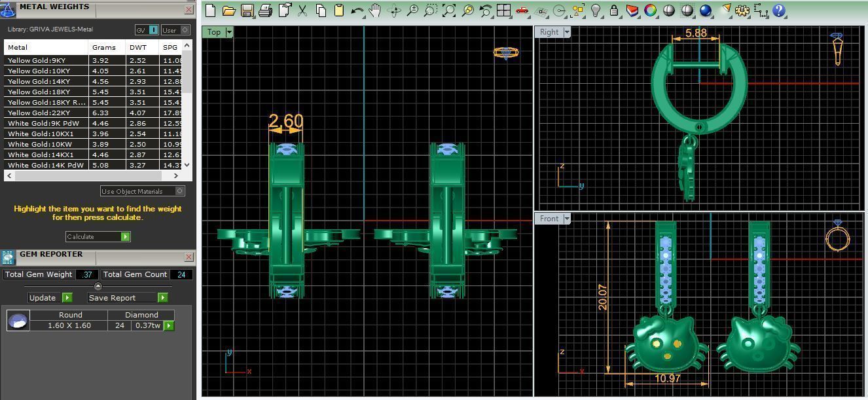Click the metal list scroll up arrow
The width and height of the screenshot is (868, 400).
click(x=187, y=45)
